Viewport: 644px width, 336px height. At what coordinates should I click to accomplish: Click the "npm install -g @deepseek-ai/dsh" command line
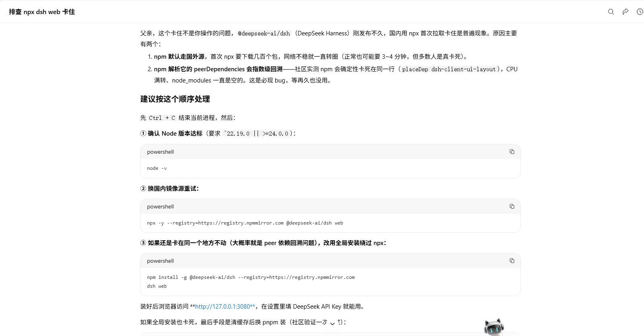tap(251, 277)
